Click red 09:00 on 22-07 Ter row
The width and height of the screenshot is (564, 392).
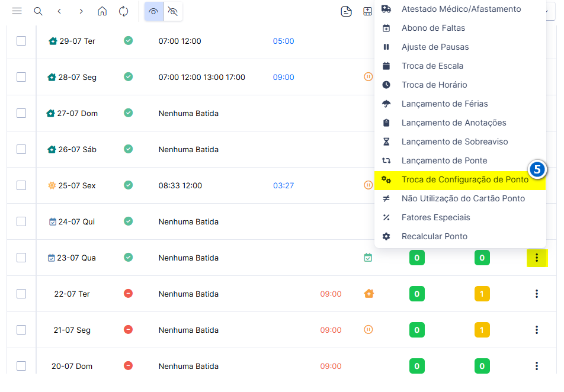pos(331,294)
